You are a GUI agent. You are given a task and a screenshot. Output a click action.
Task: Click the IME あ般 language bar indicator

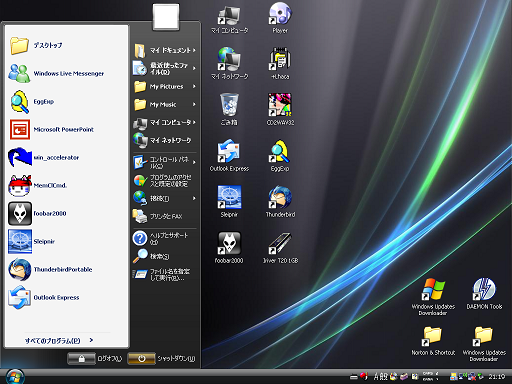click(381, 377)
